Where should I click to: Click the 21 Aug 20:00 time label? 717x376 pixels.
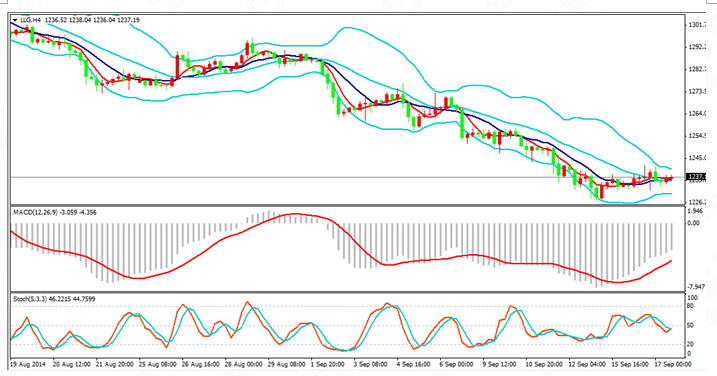114,365
